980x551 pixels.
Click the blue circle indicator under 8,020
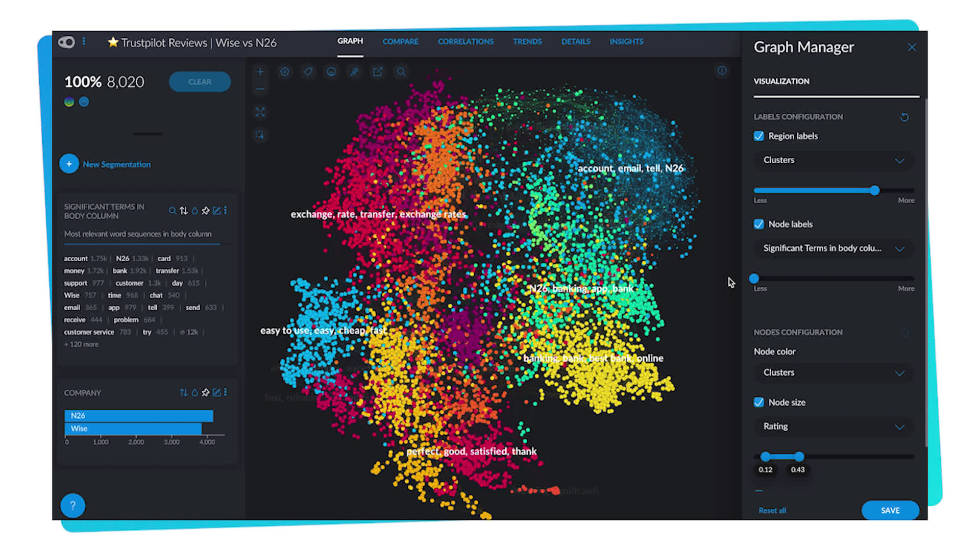pyautogui.click(x=84, y=102)
